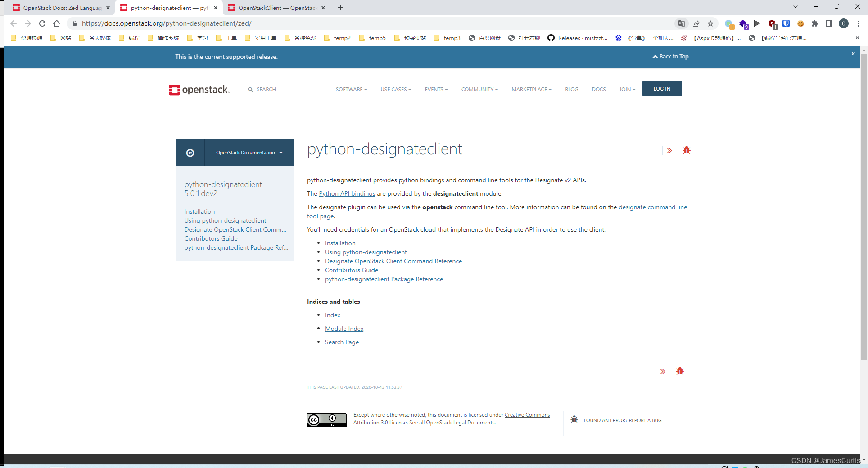Open the Installation link in main content
868x468 pixels.
340,243
